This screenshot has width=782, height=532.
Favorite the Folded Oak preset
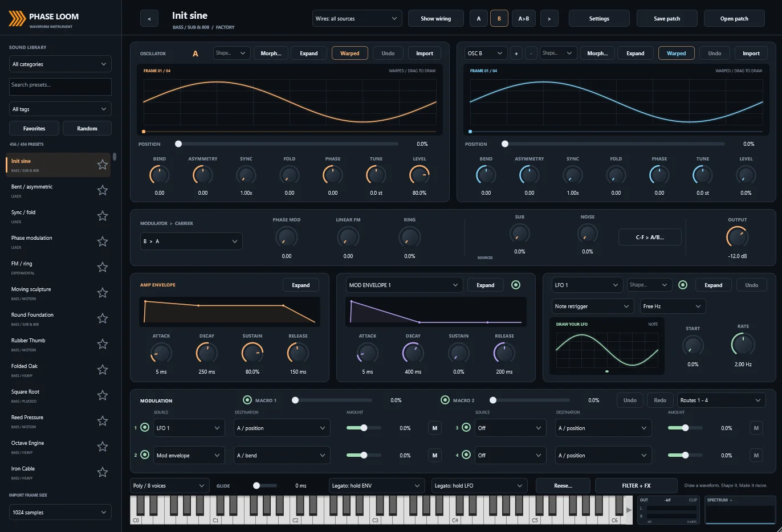tap(103, 370)
